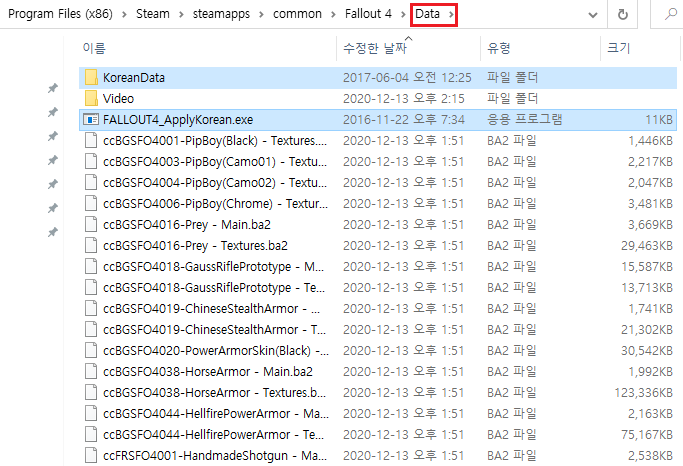The height and width of the screenshot is (466, 683).
Task: Select the Video folder name
Action: 118,98
